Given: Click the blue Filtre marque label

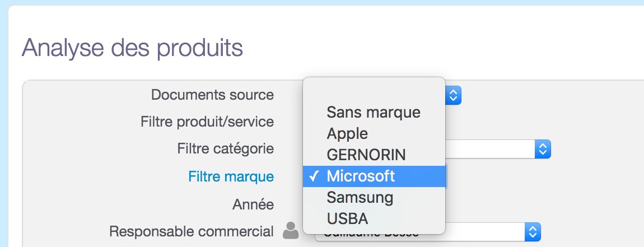Looking at the screenshot, I should tap(231, 177).
